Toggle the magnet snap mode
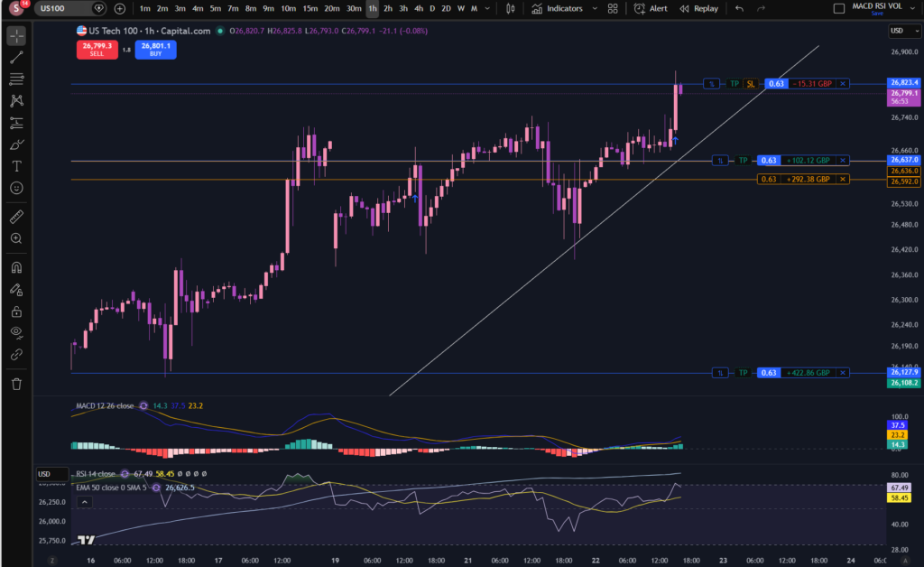 (16, 267)
